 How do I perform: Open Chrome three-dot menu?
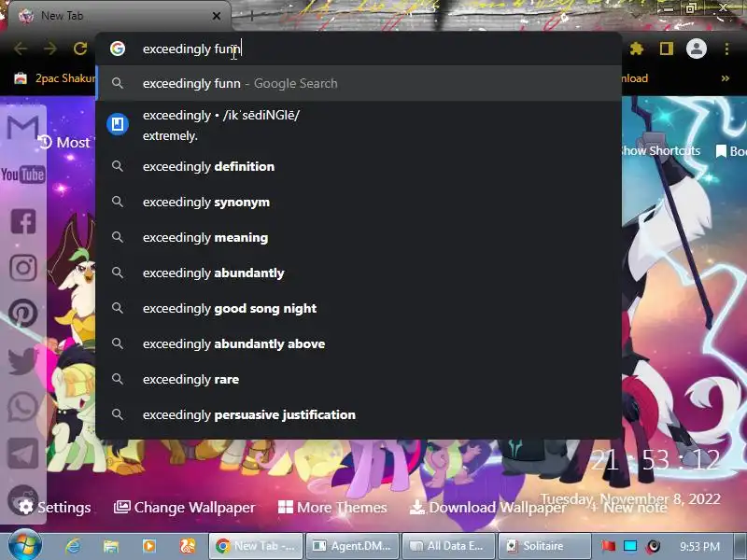(x=727, y=49)
